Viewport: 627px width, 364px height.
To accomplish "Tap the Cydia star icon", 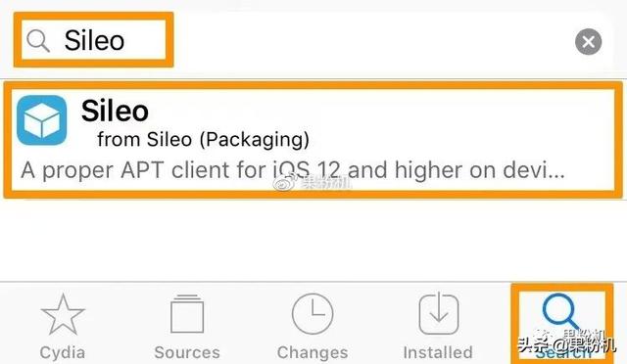I will pyautogui.click(x=63, y=314).
